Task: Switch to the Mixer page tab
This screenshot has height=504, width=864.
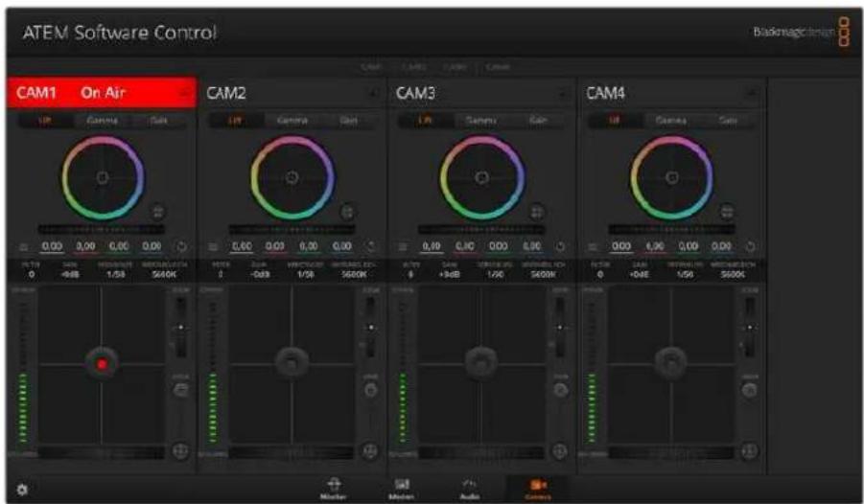Action: [x=334, y=489]
